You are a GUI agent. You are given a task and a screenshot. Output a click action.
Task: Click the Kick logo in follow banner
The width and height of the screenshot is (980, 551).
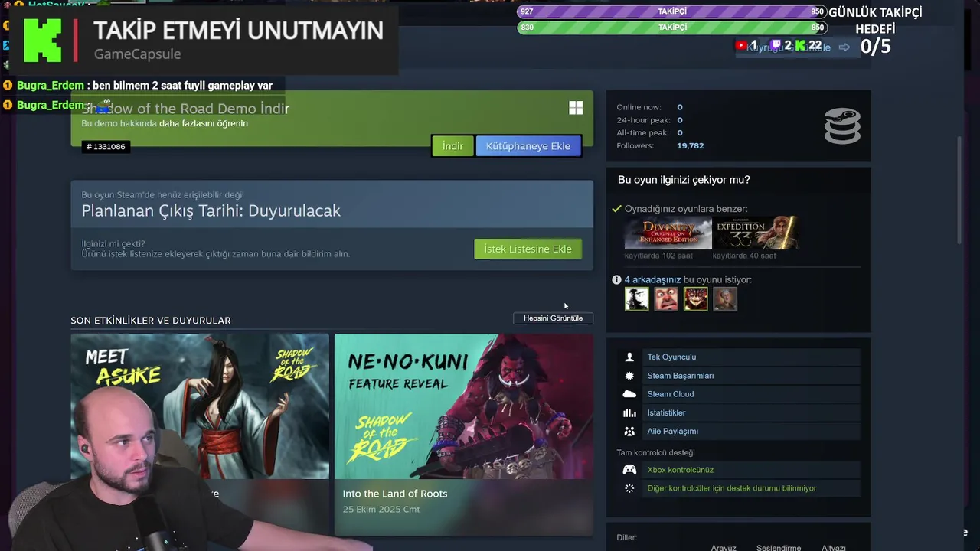click(42, 40)
